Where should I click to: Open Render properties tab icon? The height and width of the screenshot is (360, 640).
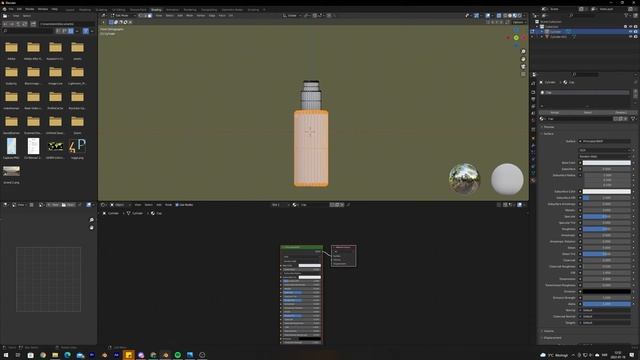[533, 92]
